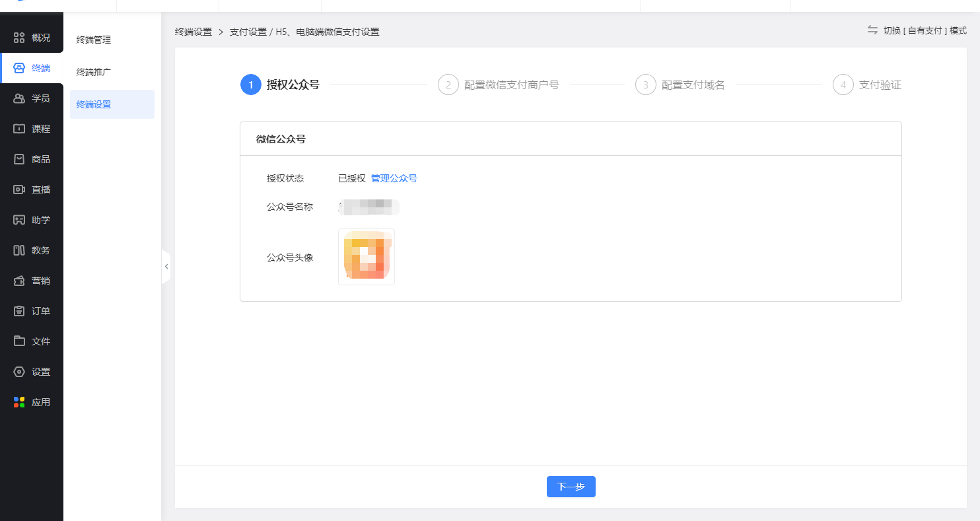This screenshot has height=521, width=980.
Task: Click the 教务 icon in sidebar
Action: [x=19, y=250]
